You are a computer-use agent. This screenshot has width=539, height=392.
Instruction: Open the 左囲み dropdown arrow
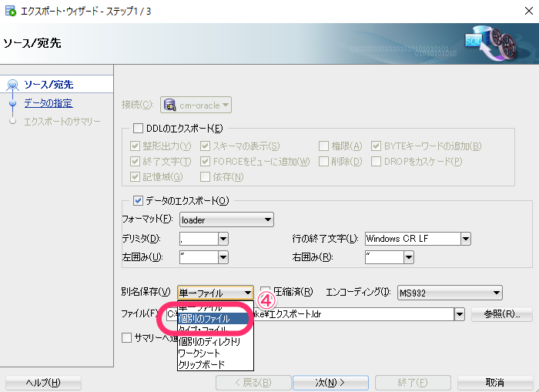(223, 257)
